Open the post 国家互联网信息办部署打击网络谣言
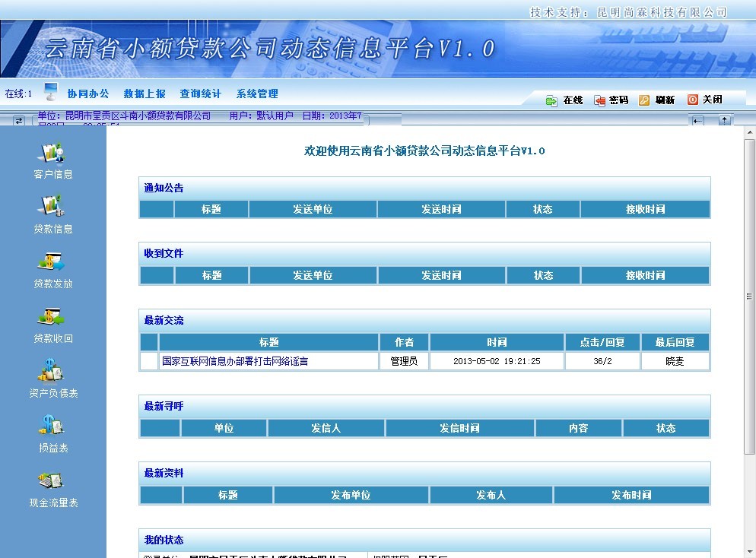Screen dimensions: 756x558 tap(235, 362)
